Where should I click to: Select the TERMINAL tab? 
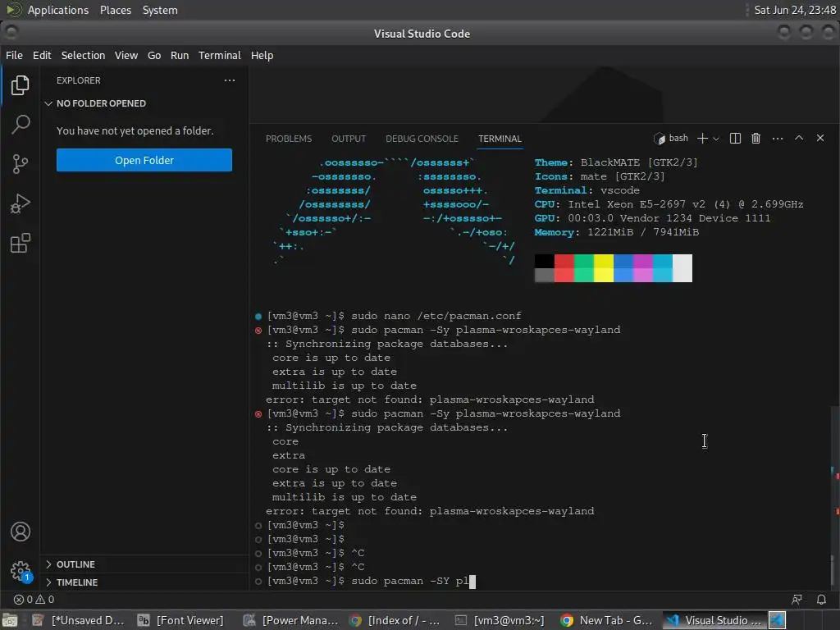(x=500, y=139)
